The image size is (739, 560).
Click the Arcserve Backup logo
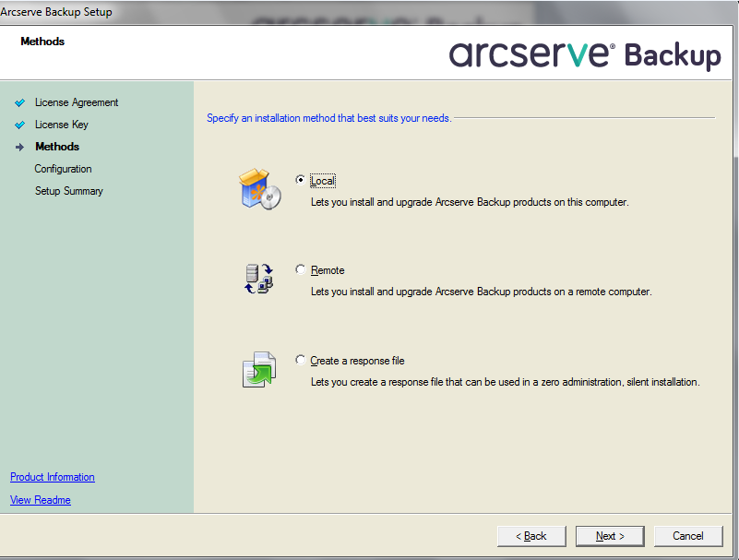(x=585, y=54)
